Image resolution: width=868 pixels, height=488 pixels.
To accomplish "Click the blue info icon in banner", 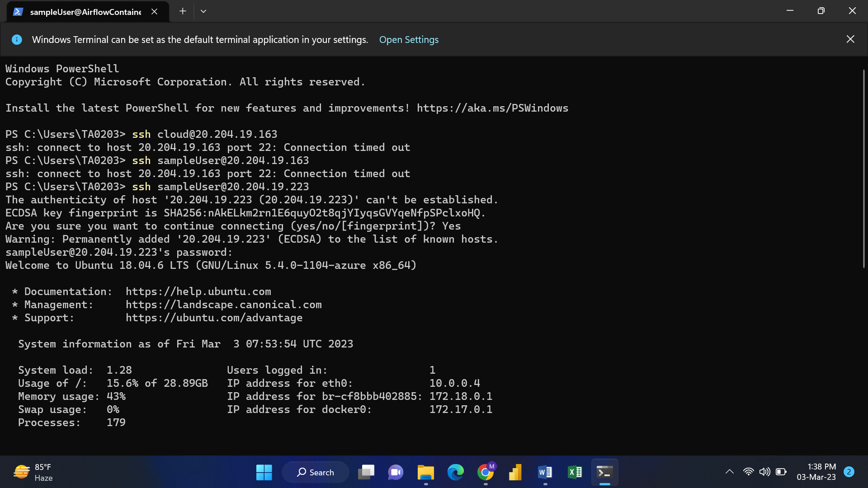I will 17,40.
